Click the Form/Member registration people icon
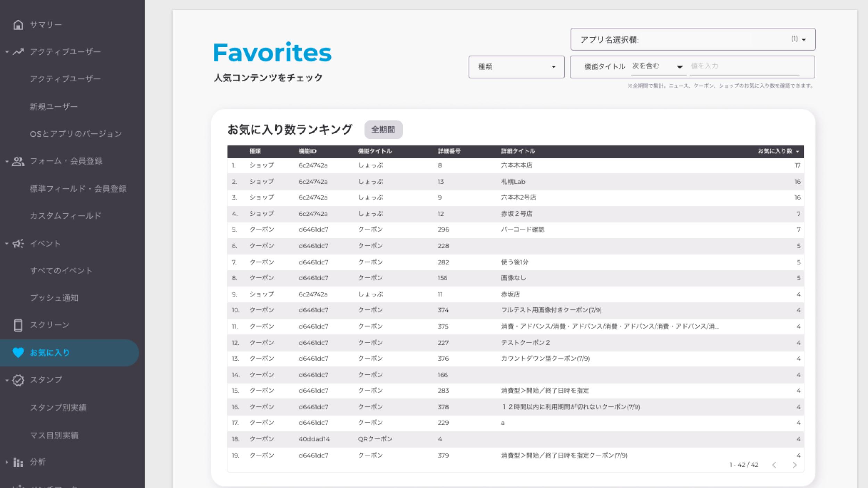 tap(18, 161)
